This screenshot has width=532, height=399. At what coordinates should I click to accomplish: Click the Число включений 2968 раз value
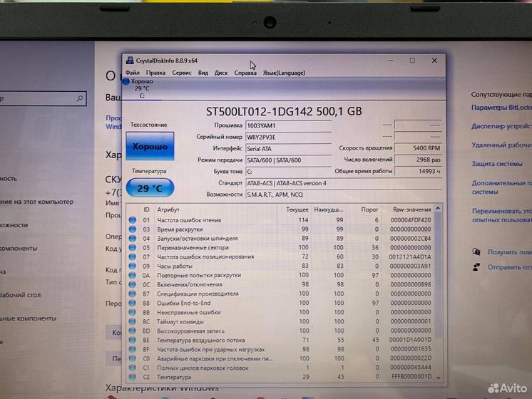pyautogui.click(x=418, y=160)
